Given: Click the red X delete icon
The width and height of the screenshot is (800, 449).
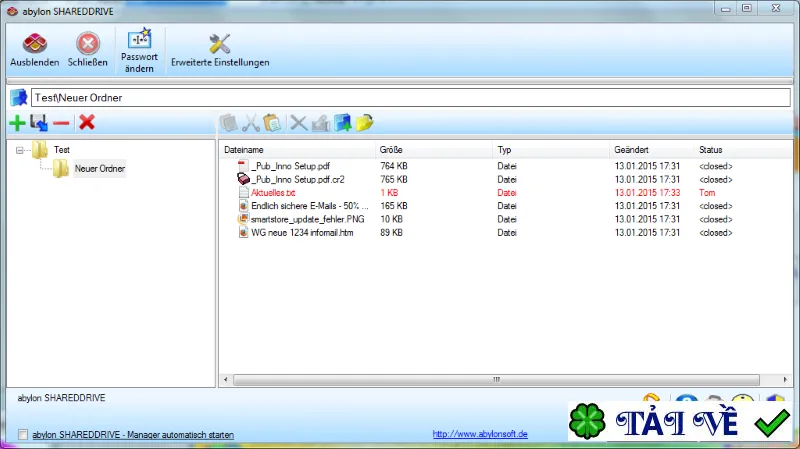Looking at the screenshot, I should point(87,122).
